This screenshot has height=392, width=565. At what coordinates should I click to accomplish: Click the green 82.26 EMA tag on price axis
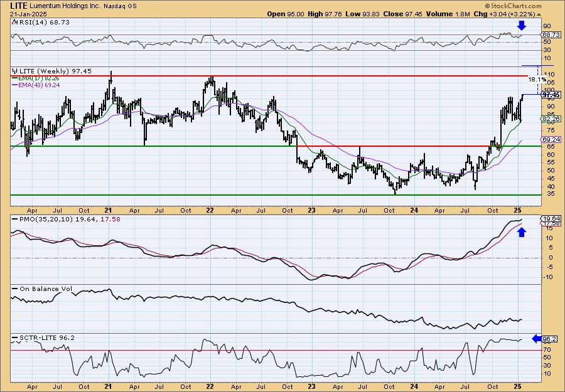click(x=551, y=119)
